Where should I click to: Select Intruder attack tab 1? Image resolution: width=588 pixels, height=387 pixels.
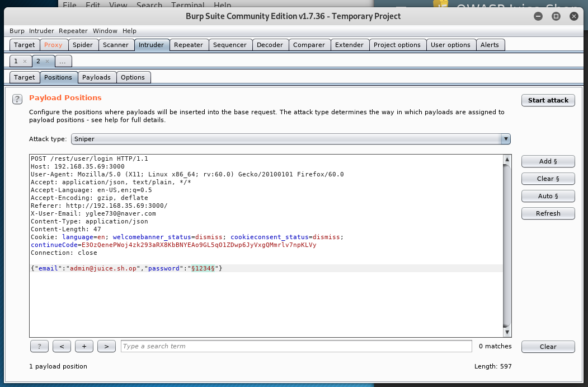click(16, 61)
